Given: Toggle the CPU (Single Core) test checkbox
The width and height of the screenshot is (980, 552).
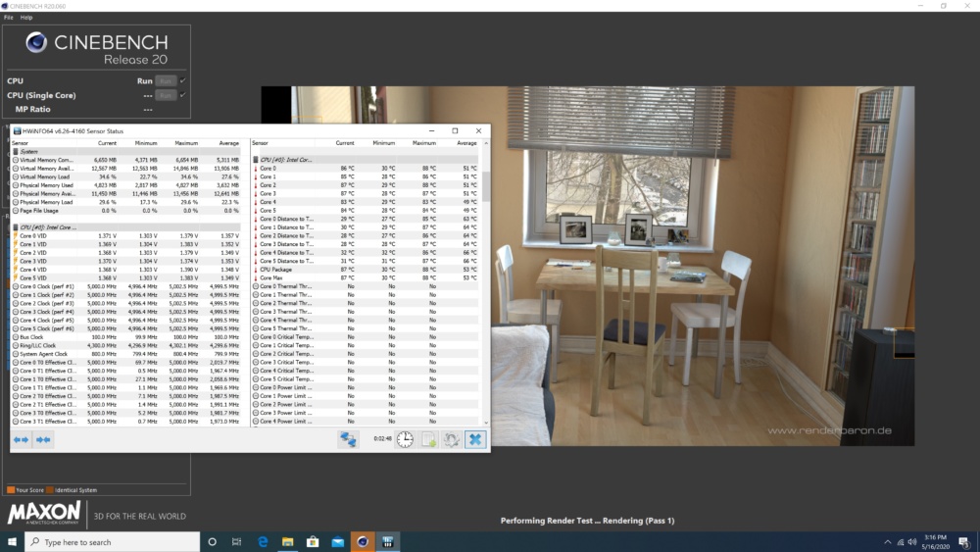Looking at the screenshot, I should 182,95.
